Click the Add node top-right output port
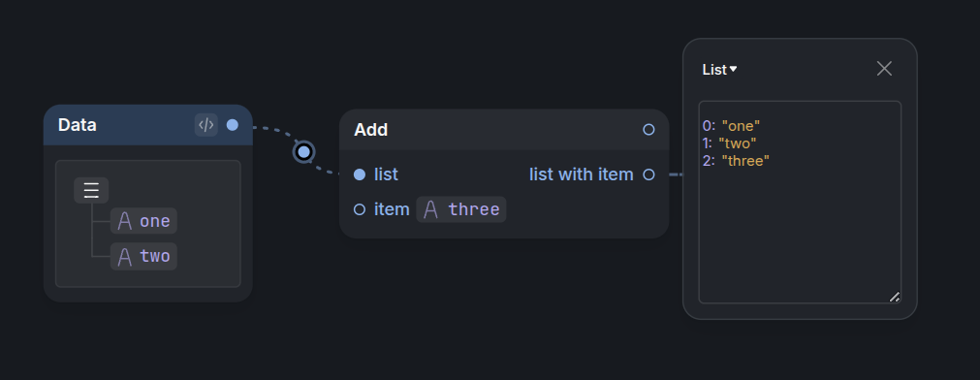 (648, 129)
